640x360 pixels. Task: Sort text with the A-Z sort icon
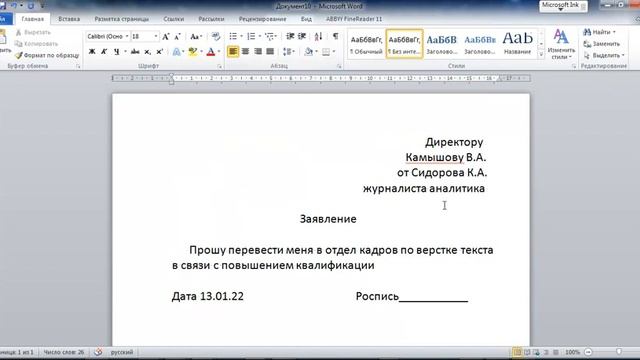tap(318, 37)
